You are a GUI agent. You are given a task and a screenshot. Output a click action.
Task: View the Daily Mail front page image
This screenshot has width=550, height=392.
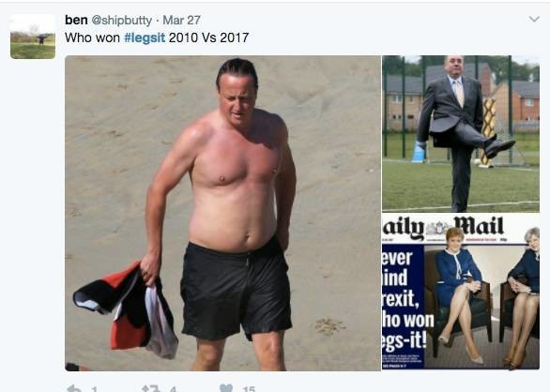(x=461, y=292)
